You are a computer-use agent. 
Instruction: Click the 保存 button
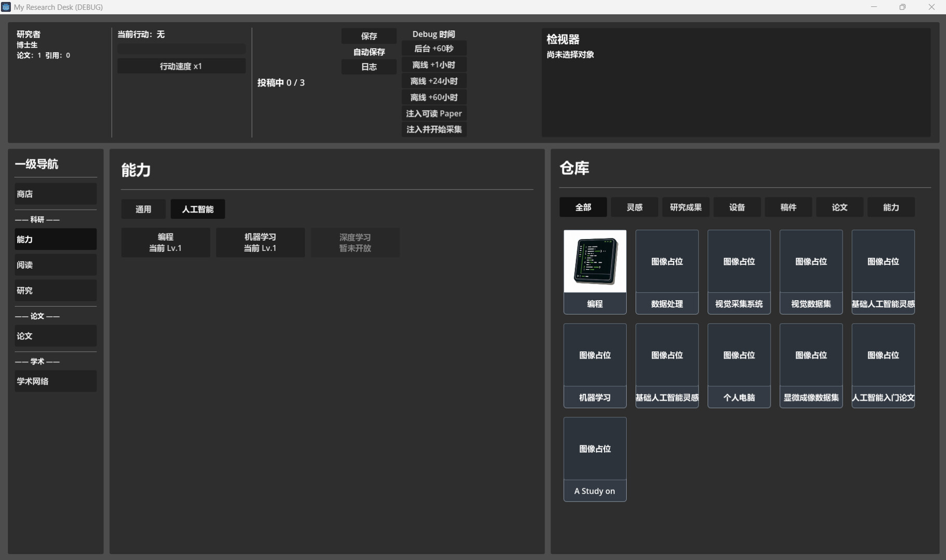tap(369, 36)
